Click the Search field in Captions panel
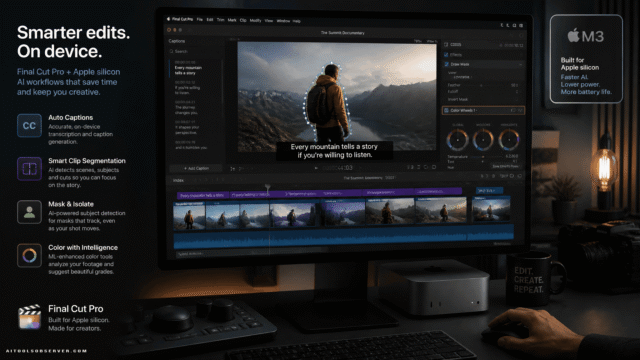 (195, 51)
